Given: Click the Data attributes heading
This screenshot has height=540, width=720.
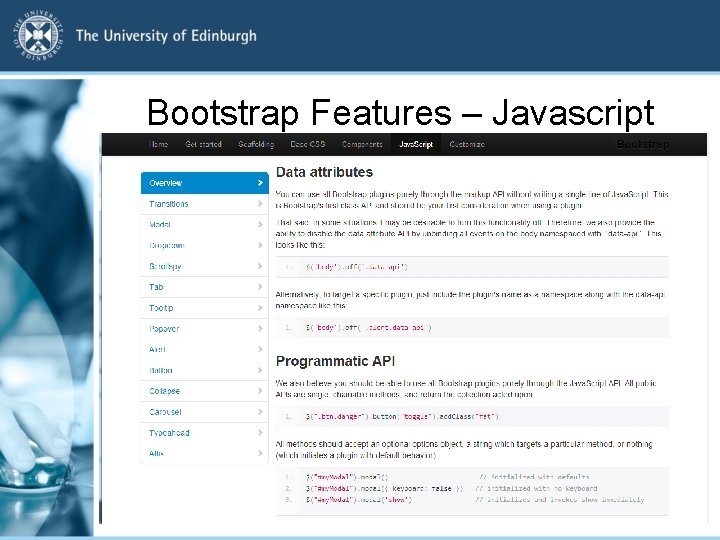Looking at the screenshot, I should coord(324,172).
